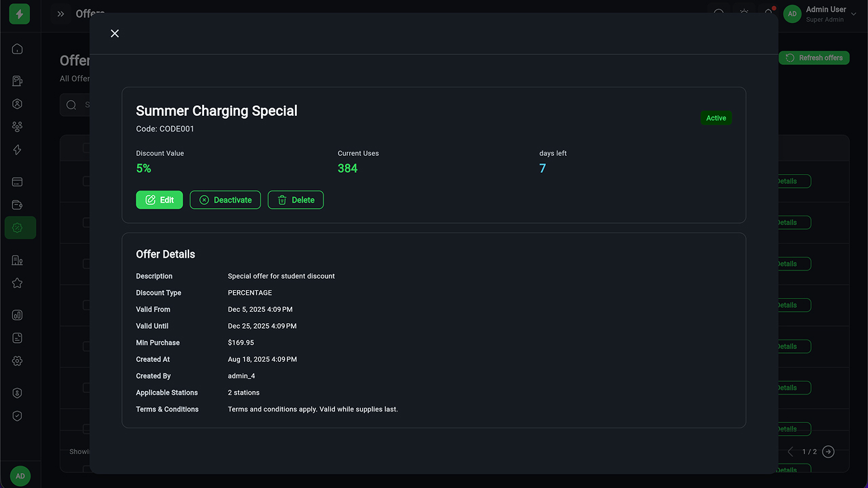
Task: Open the lightning bolt sidebar icon
Action: coord(18,150)
